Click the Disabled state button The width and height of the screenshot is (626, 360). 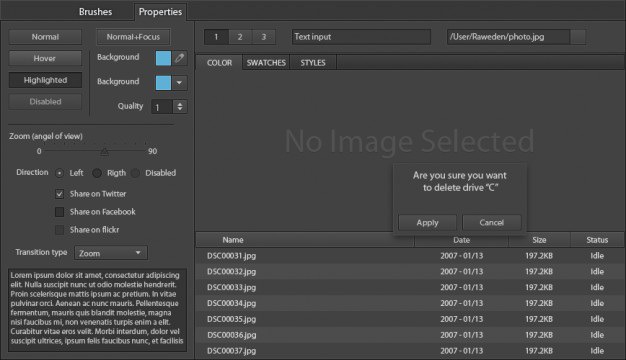point(45,101)
